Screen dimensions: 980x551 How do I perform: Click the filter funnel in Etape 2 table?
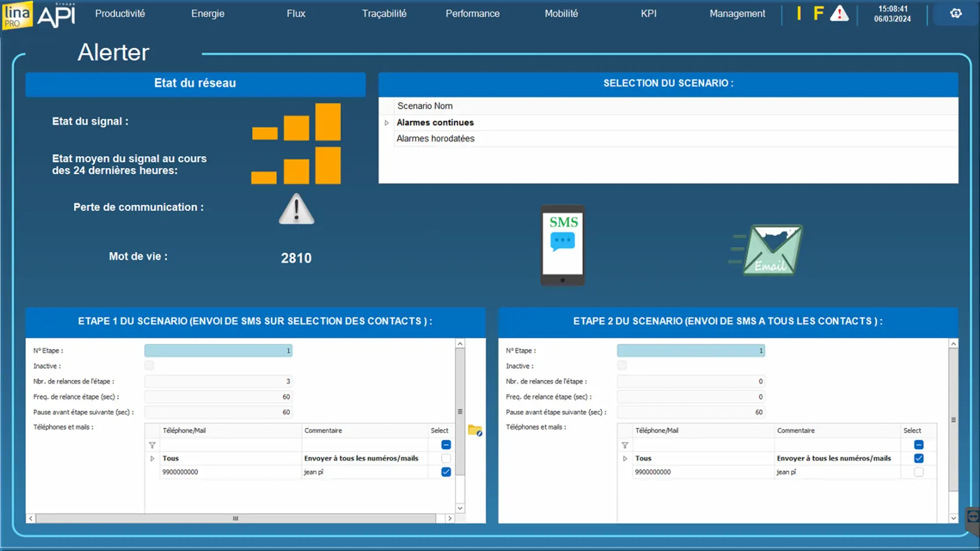[x=625, y=445]
